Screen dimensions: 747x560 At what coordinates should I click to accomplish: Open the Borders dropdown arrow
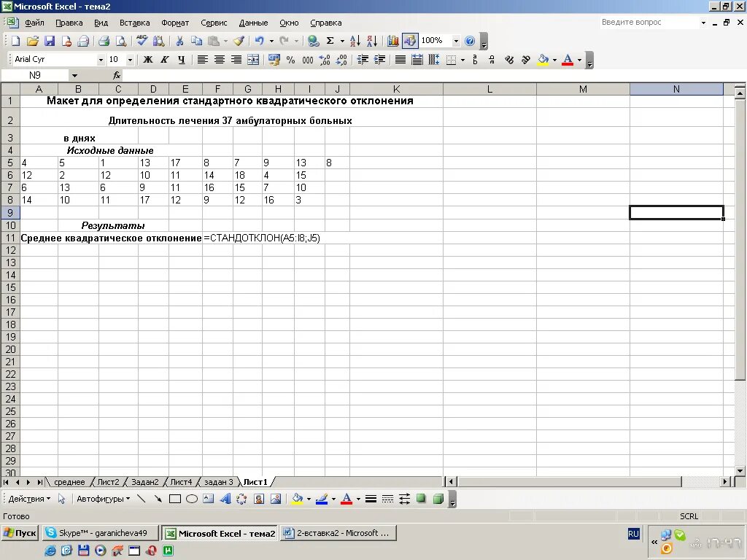point(462,60)
